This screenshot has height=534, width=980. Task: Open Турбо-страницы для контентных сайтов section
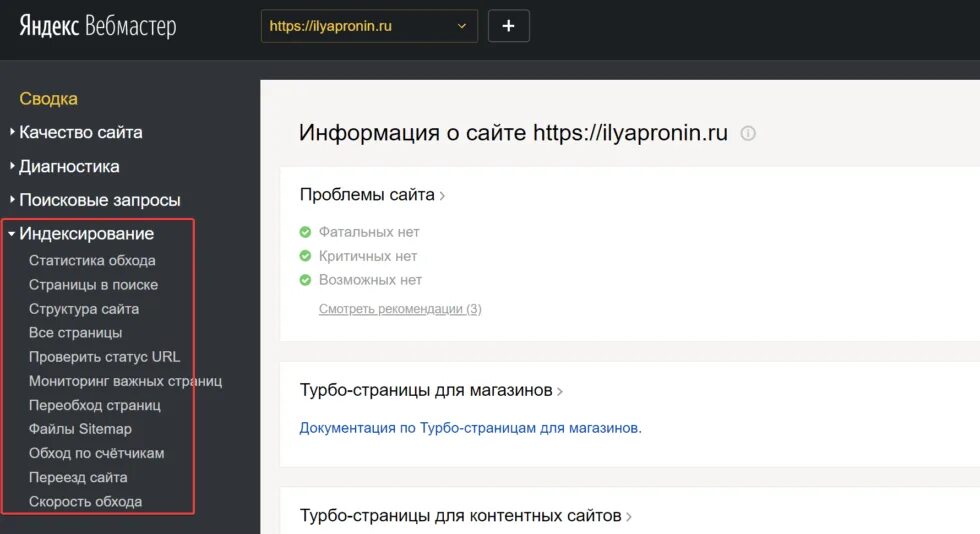(x=466, y=516)
